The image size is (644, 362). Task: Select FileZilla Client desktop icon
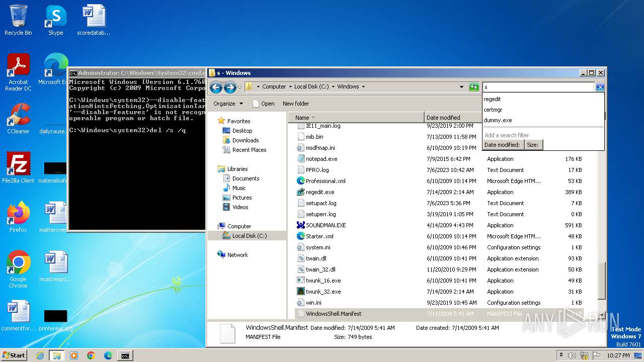[x=18, y=168]
